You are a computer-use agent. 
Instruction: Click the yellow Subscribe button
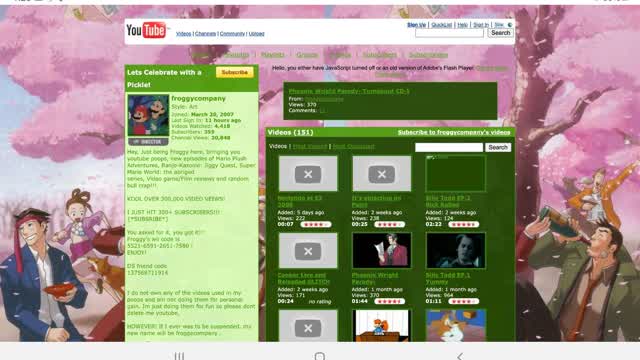click(x=235, y=72)
